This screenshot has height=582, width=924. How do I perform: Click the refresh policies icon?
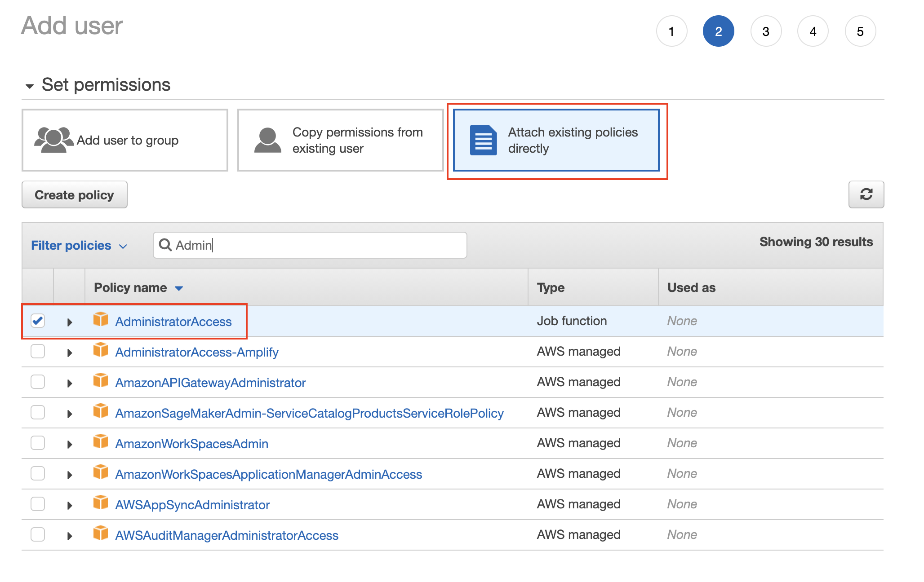[x=866, y=194]
